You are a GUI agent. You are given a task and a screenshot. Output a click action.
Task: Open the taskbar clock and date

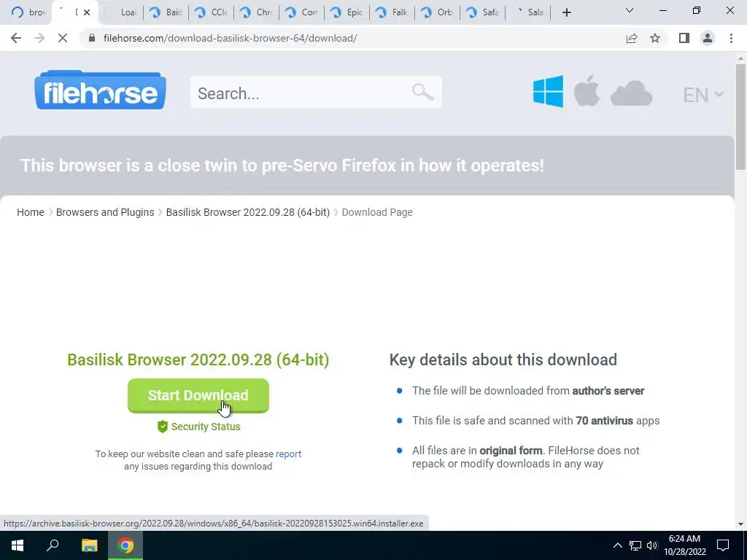pyautogui.click(x=684, y=545)
